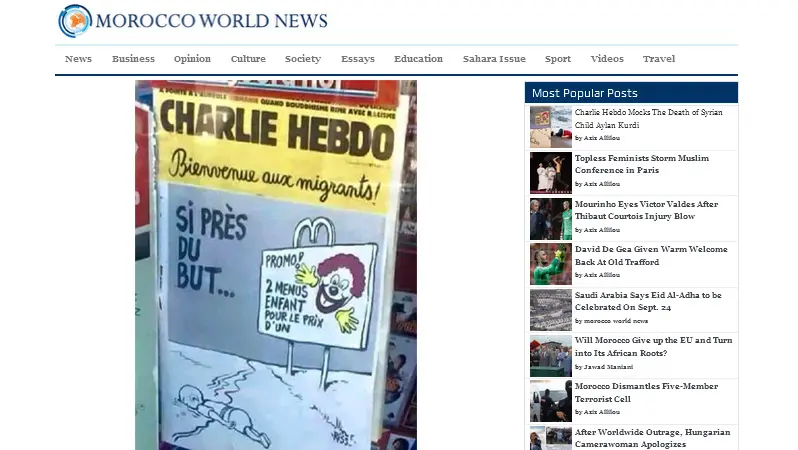Open the Sport section
Image resolution: width=798 pixels, height=450 pixels.
point(558,59)
